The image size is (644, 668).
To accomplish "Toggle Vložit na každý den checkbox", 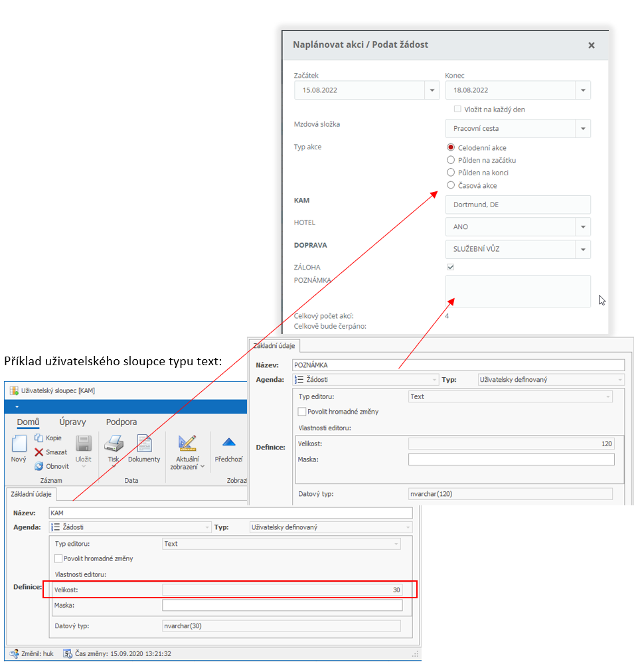I will [457, 109].
